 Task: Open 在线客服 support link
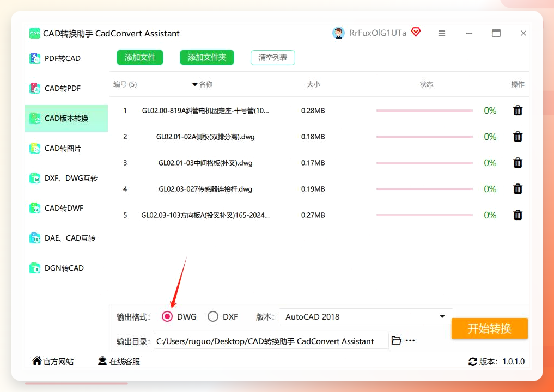(119, 362)
